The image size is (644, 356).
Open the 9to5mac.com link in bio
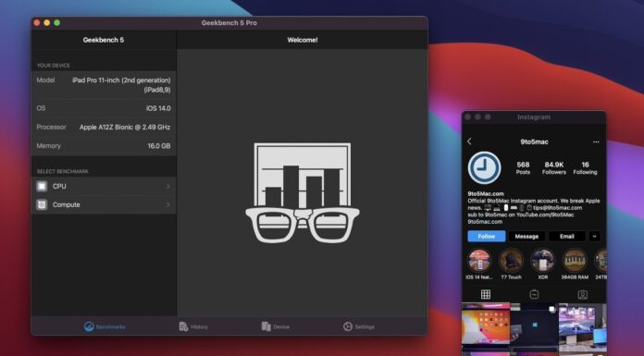pos(485,222)
